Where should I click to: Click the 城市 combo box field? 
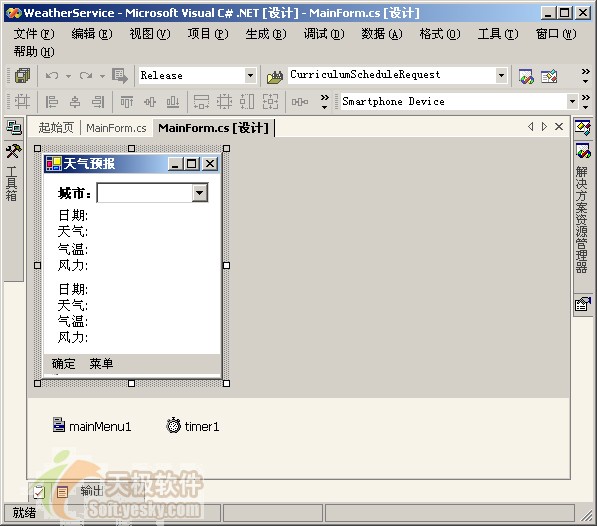[152, 193]
